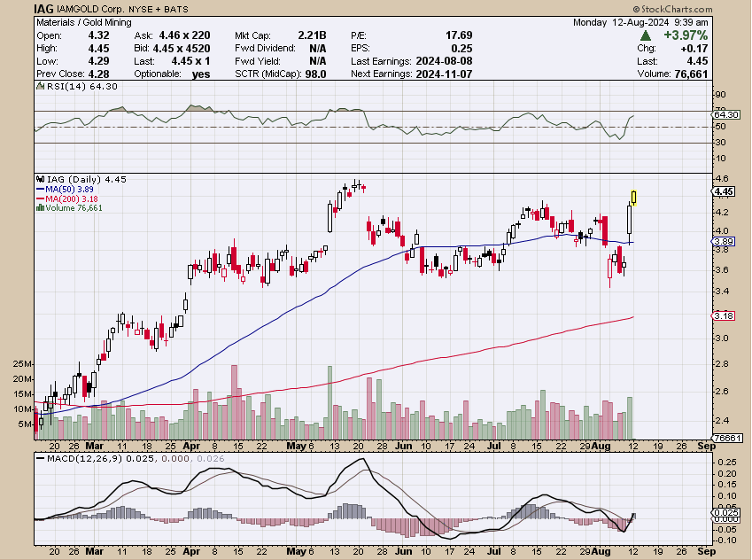The width and height of the screenshot is (752, 560).
Task: Click the Monday 12-Aug-2024 9:39 am timestamp
Action: tap(640, 22)
